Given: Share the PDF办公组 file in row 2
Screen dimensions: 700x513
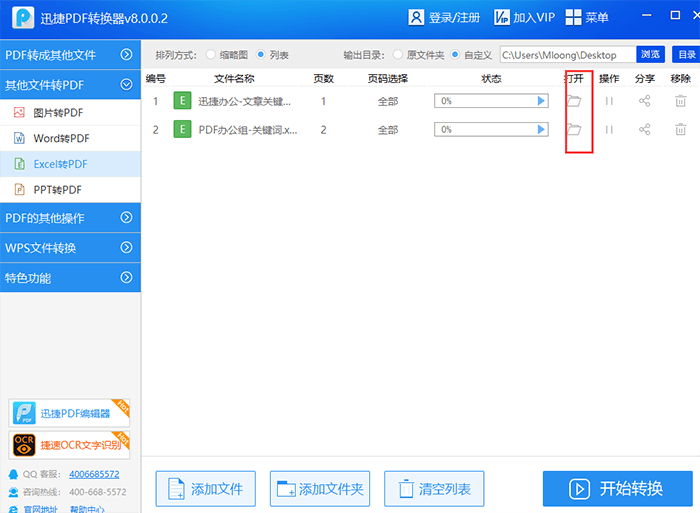Looking at the screenshot, I should [645, 129].
